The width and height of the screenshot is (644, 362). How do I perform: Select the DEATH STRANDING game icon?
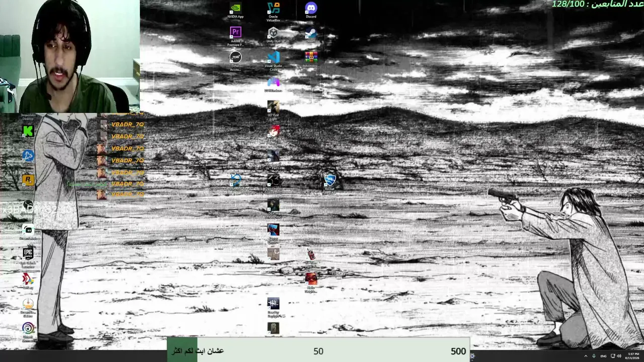coord(273,209)
